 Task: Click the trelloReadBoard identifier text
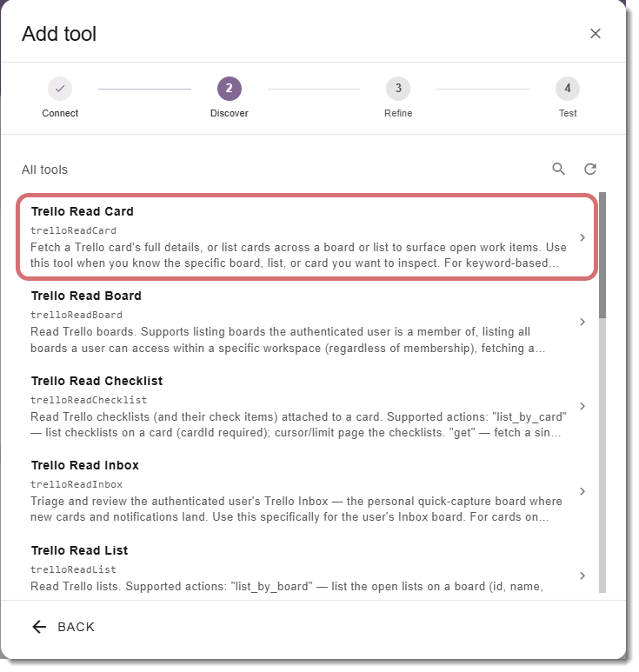[x=77, y=315]
